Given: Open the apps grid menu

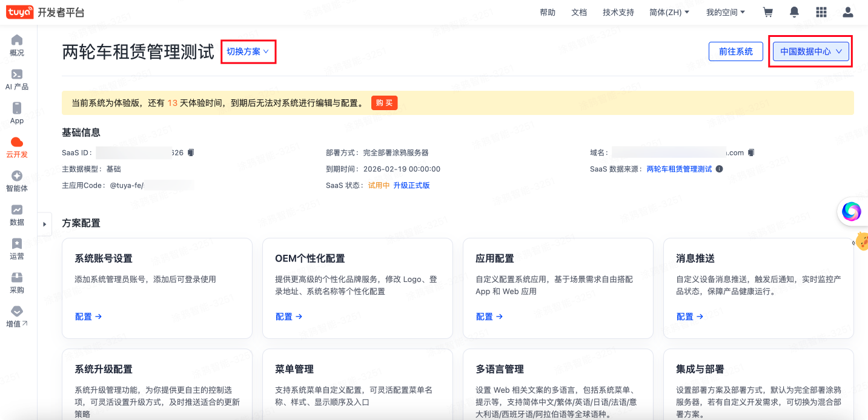Looking at the screenshot, I should click(x=821, y=11).
